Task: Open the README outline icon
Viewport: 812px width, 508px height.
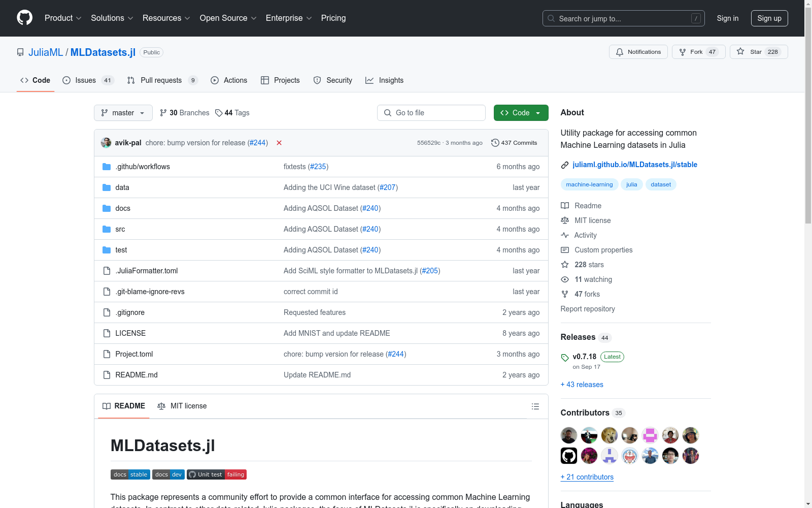Action: [535, 406]
